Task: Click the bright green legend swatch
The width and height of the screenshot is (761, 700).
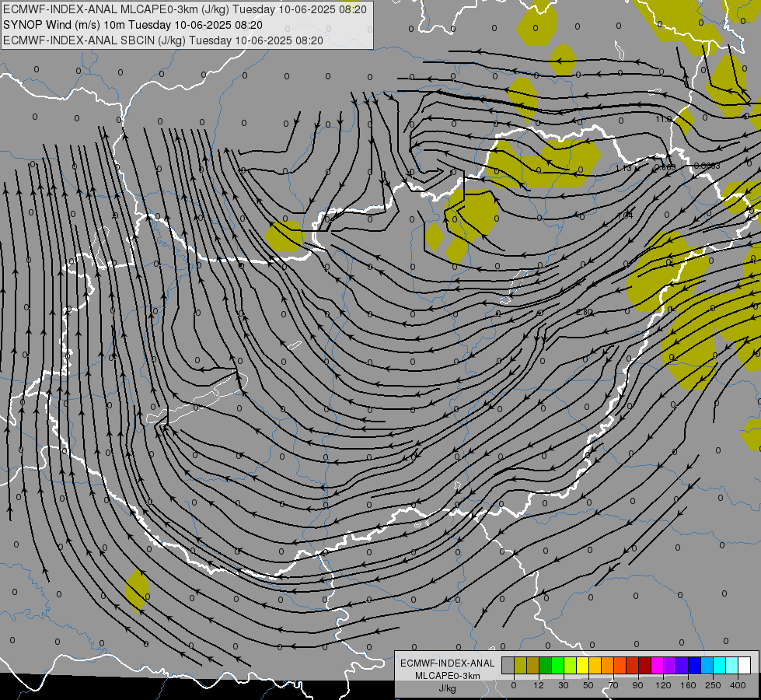Action: (557, 665)
